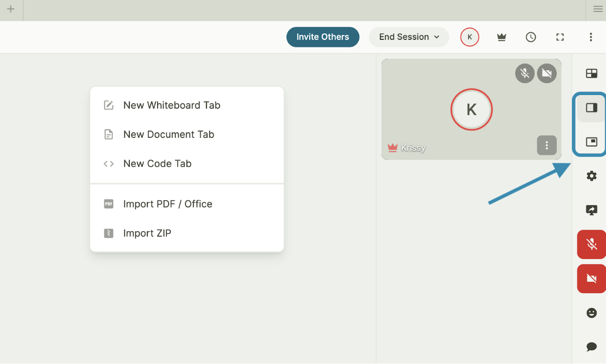Open the settings gear in the sidebar
606x364 pixels.
[592, 176]
